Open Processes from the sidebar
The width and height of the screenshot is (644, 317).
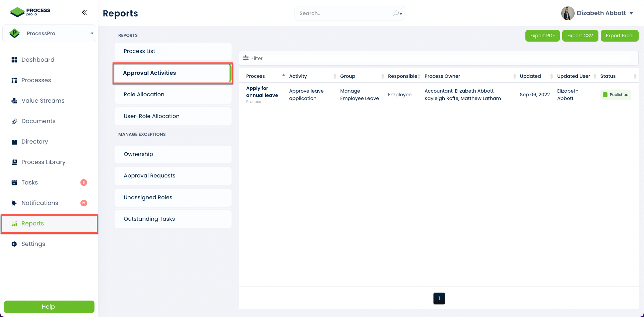pyautogui.click(x=36, y=80)
